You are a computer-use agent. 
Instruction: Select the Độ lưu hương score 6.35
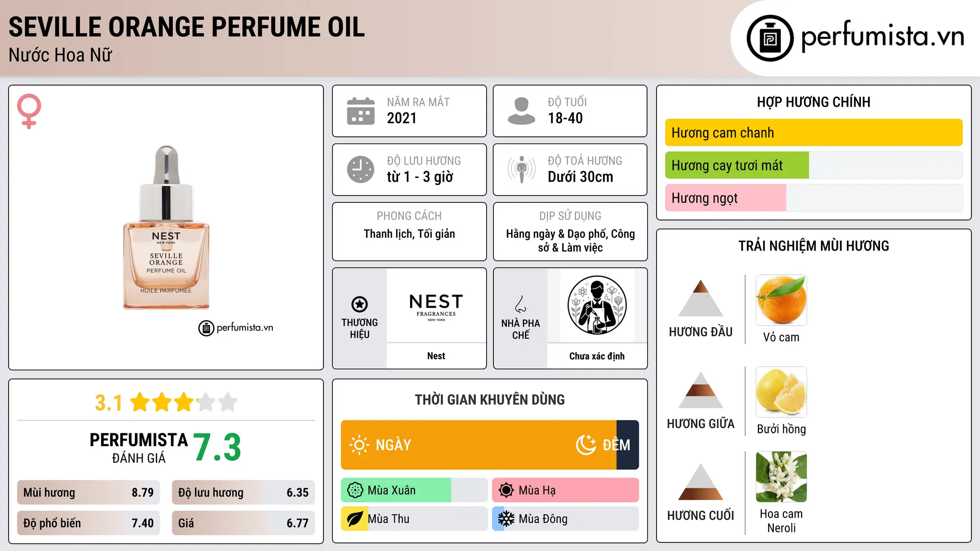(x=298, y=493)
